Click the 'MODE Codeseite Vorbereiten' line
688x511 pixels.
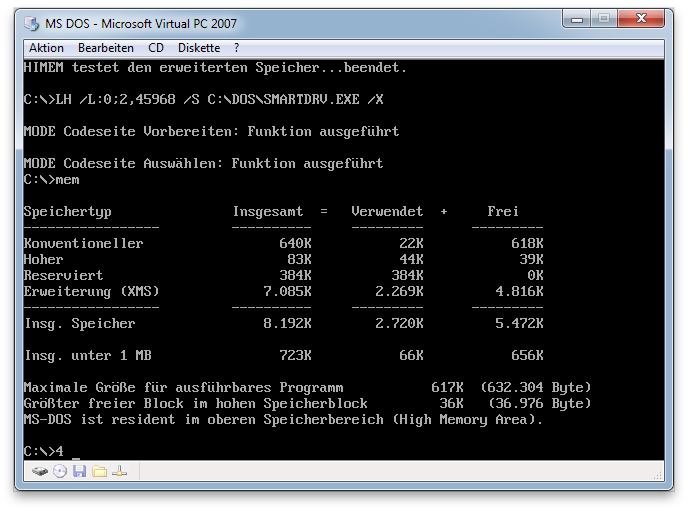tap(211, 132)
